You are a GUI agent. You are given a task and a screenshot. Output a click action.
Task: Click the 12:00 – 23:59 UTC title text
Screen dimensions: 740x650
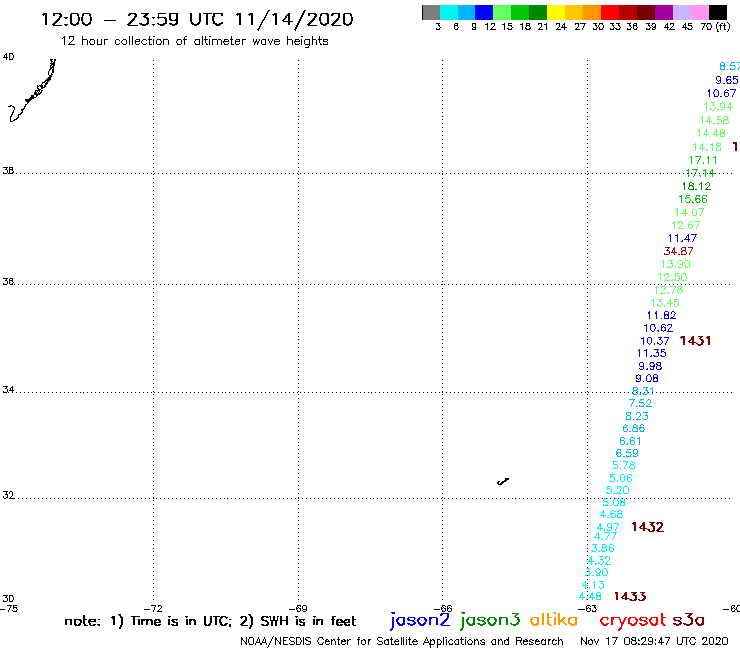pyautogui.click(x=197, y=19)
